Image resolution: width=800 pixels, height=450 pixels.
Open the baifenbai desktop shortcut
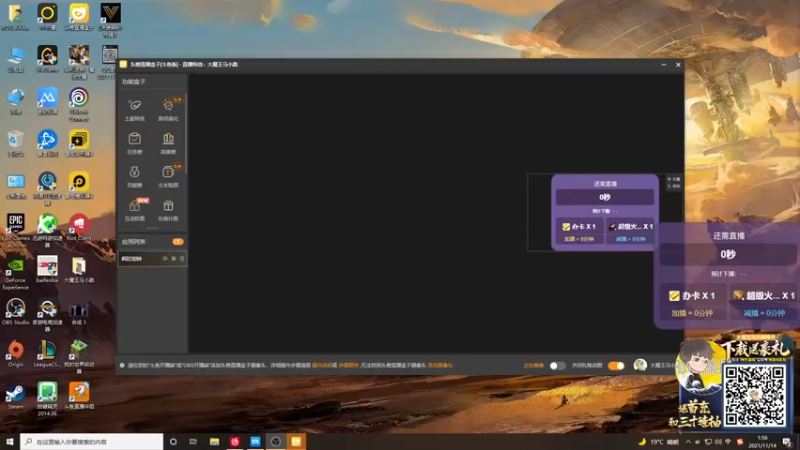[x=47, y=269]
